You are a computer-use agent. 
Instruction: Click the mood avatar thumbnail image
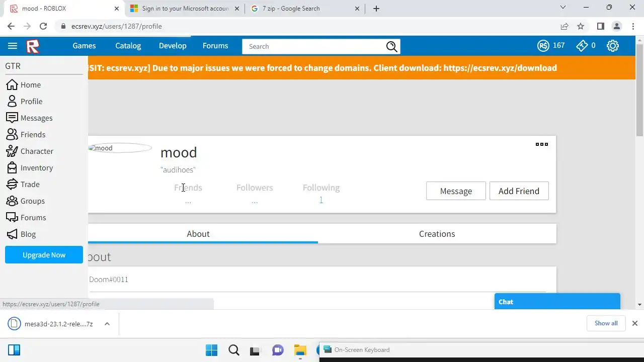click(x=120, y=148)
